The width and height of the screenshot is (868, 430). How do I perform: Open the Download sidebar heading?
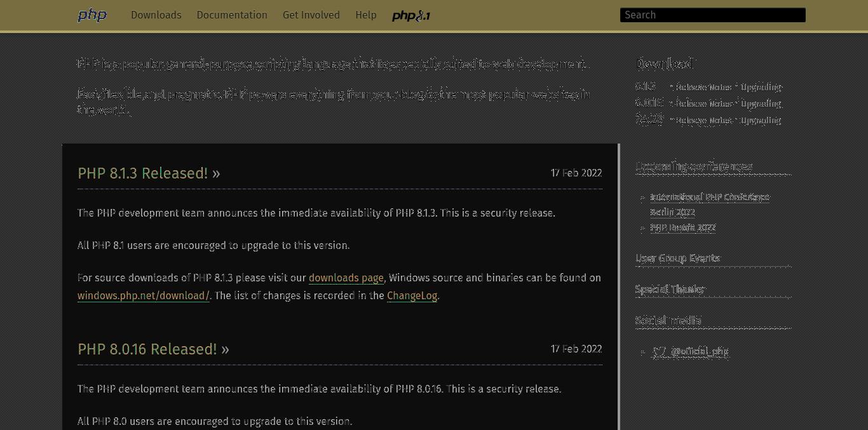click(x=665, y=64)
